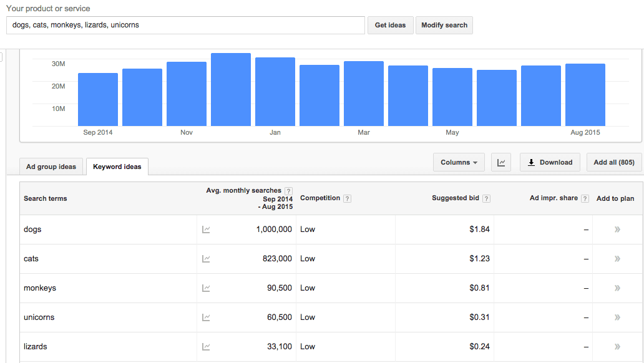Viewport: 644px width, 363px height.
Task: Add cats to plan with arrow icon
Action: [x=617, y=259]
